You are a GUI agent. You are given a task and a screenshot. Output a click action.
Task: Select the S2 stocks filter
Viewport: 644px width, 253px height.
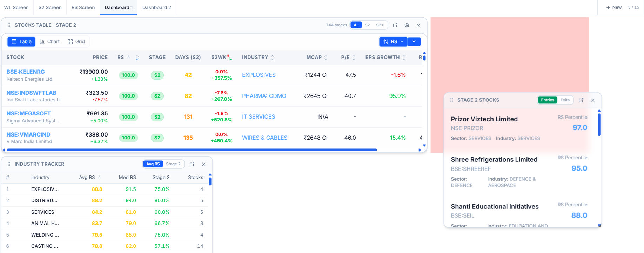click(367, 25)
